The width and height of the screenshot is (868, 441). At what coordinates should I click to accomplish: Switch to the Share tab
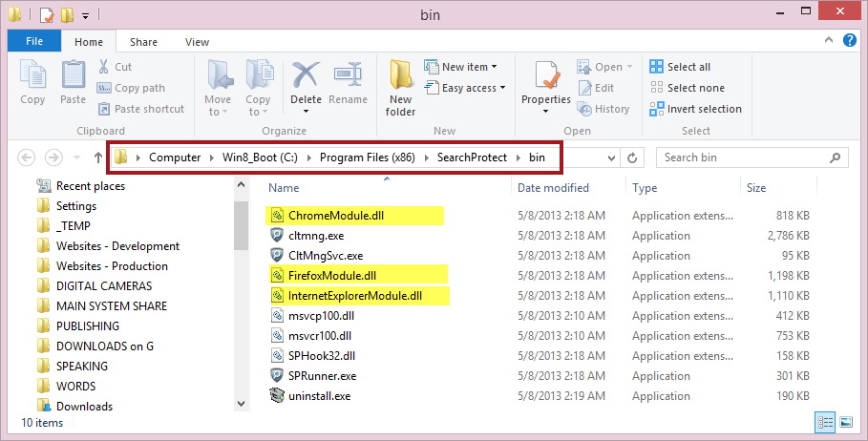click(143, 42)
